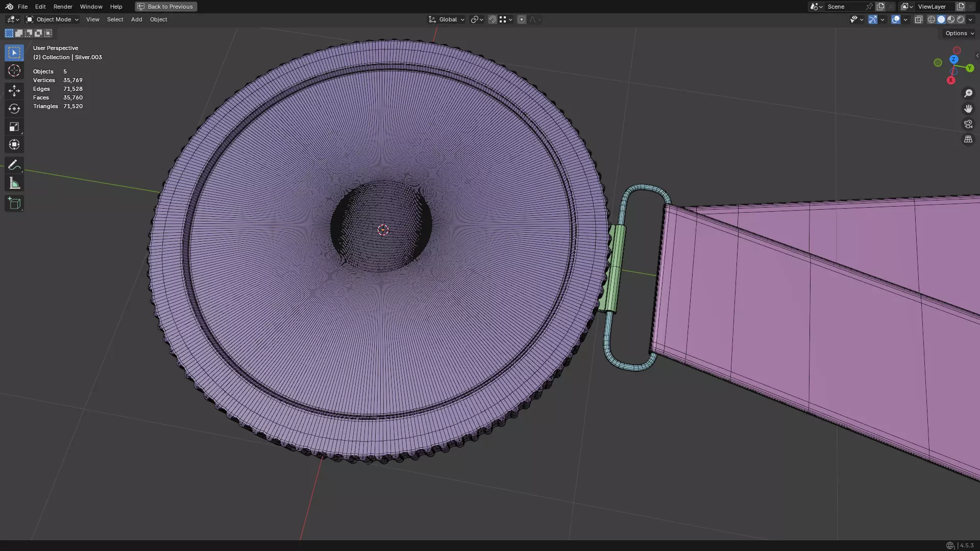The width and height of the screenshot is (980, 551).
Task: Pick the Annotate pencil tool
Action: click(14, 165)
